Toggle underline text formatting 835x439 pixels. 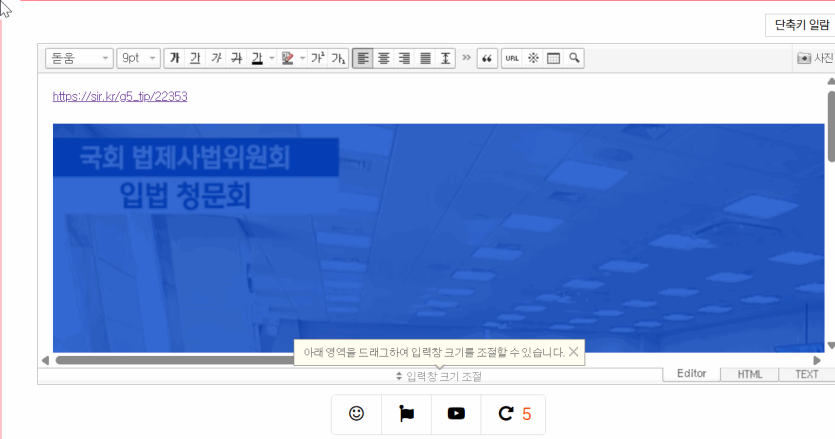195,58
